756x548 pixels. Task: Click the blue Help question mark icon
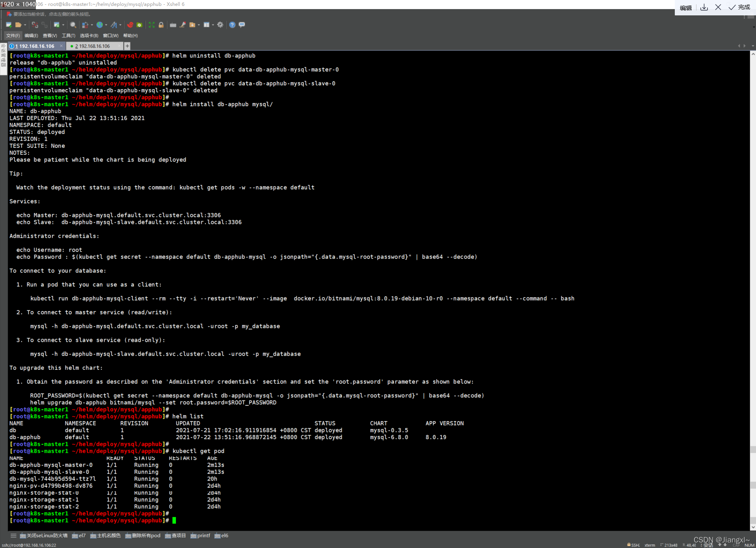pyautogui.click(x=233, y=25)
